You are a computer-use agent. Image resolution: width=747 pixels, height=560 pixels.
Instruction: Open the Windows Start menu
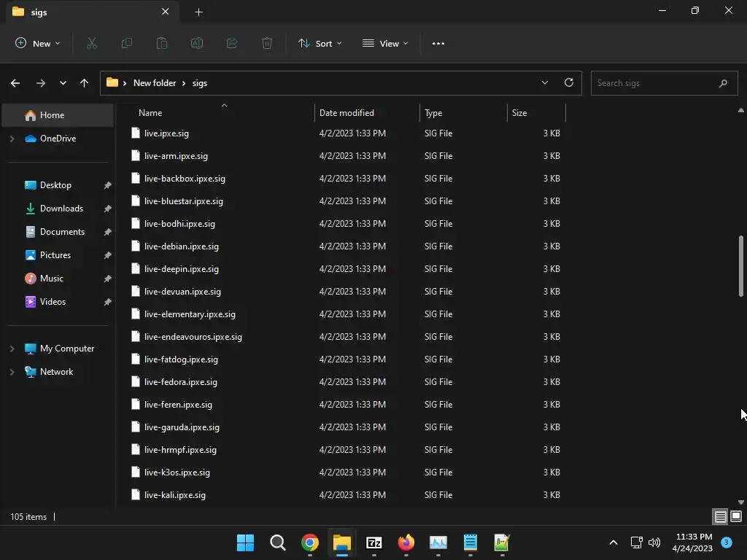245,542
